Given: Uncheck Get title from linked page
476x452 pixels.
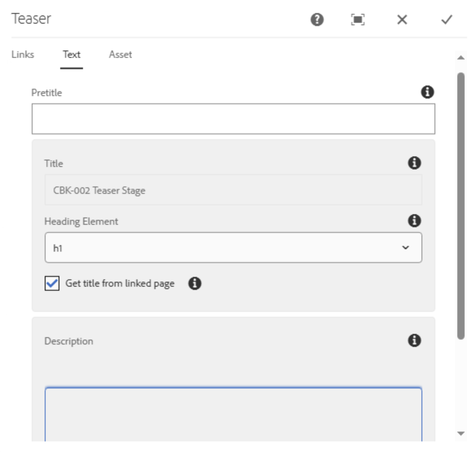Looking at the screenshot, I should [52, 283].
